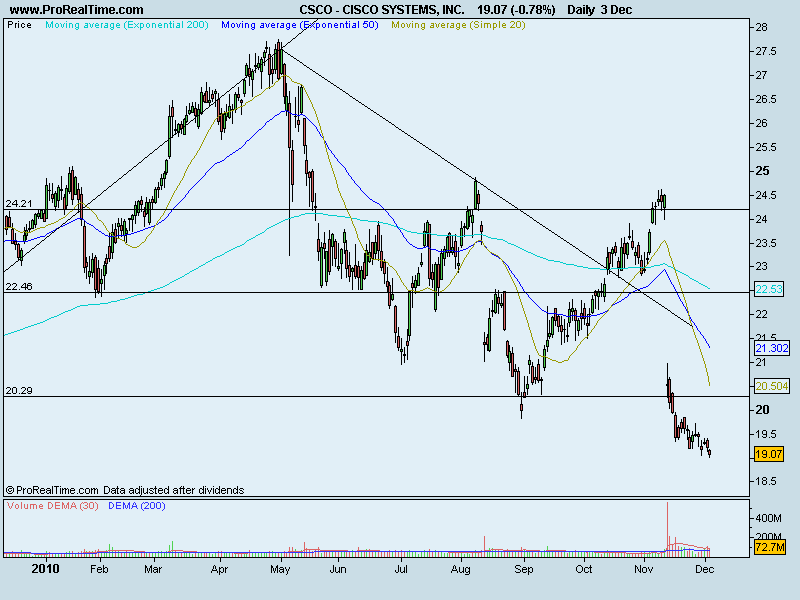Click the 23.5 price axis label

tap(765, 243)
